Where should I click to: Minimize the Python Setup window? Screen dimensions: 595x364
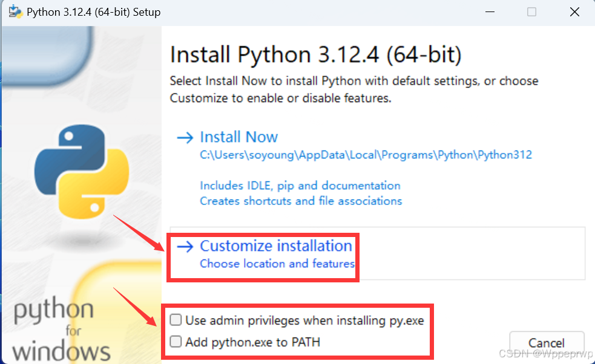tap(490, 12)
